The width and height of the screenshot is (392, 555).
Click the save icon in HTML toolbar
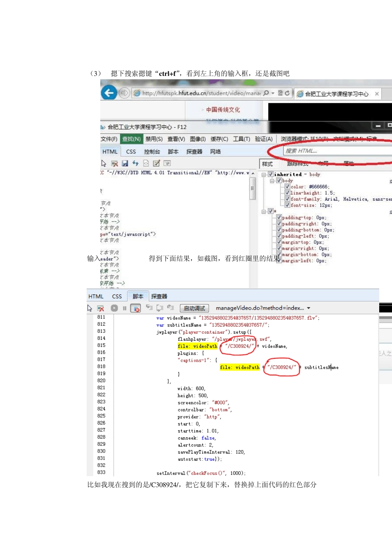pos(125,164)
